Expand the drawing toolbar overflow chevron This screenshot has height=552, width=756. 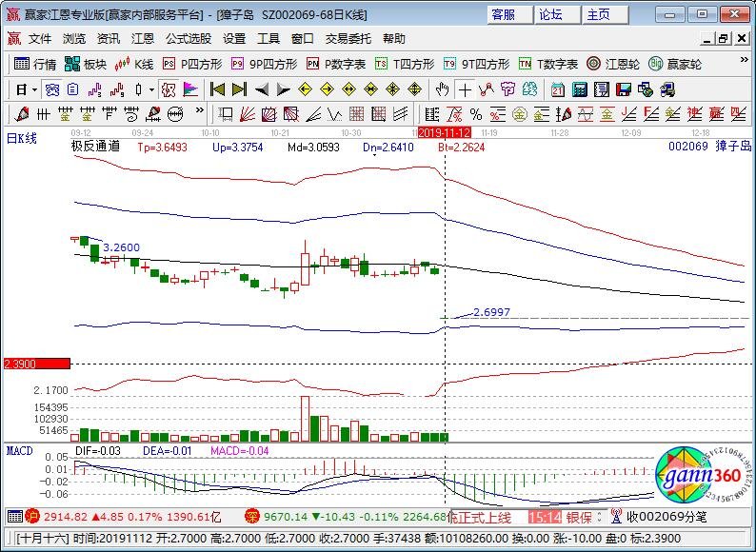tap(200, 111)
